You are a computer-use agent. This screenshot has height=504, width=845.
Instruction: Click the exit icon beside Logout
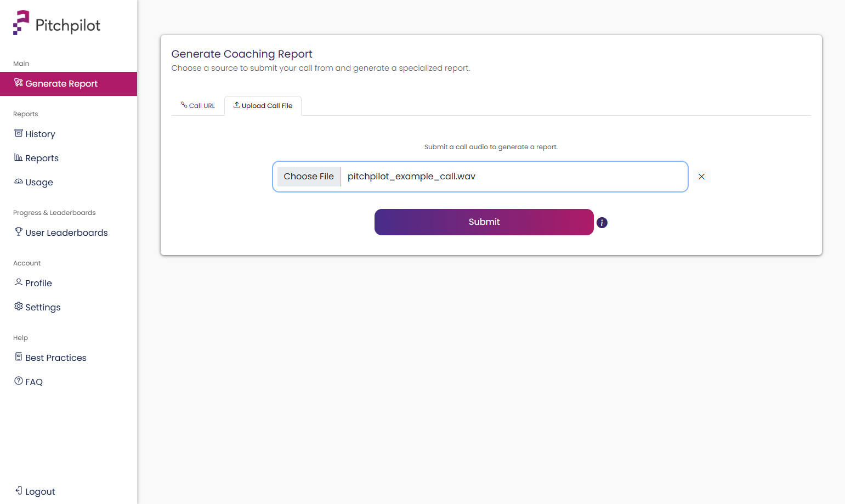click(19, 490)
